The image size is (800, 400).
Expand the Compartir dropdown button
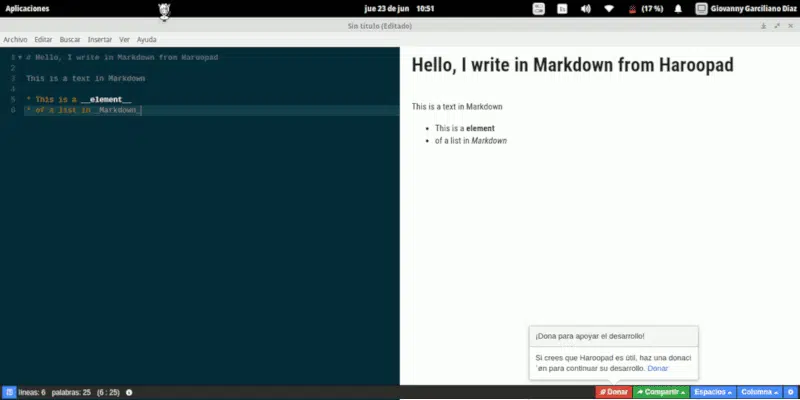click(661, 392)
